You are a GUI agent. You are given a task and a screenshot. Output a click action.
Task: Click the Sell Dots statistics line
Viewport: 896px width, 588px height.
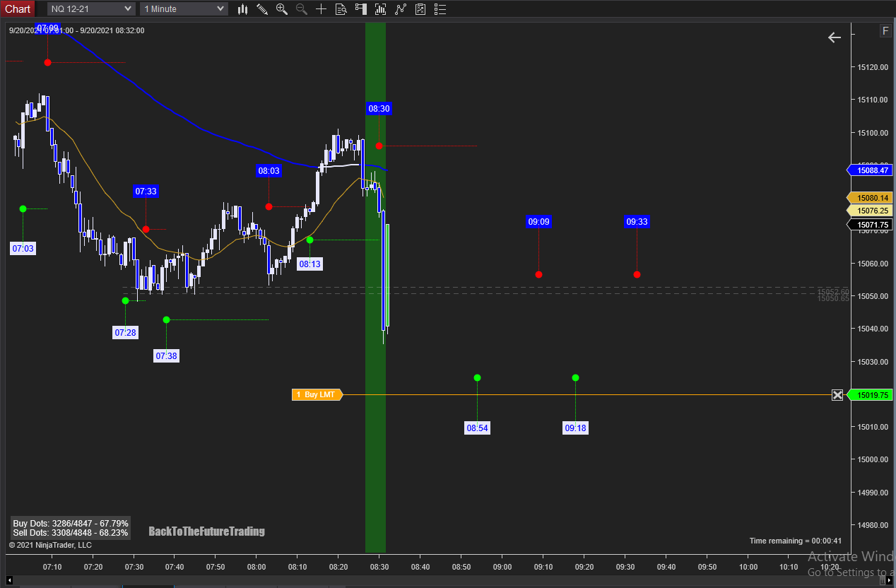coord(71,533)
